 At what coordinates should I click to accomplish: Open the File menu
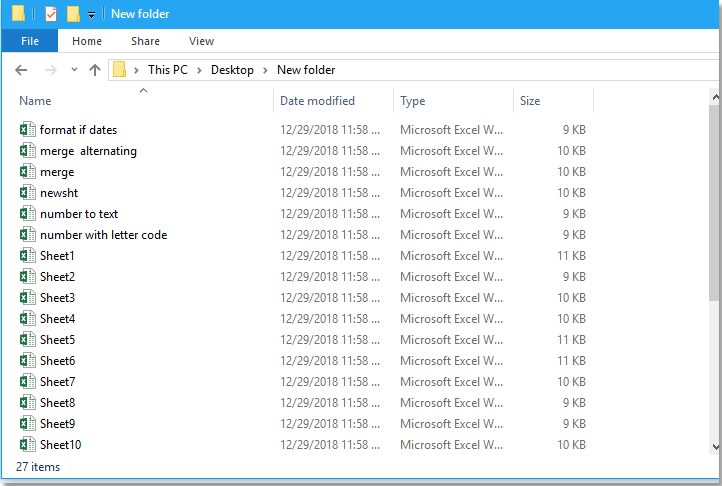(x=30, y=41)
